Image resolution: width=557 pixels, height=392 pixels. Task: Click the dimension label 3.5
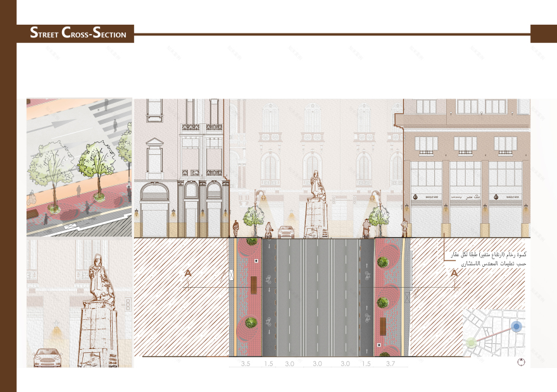pyautogui.click(x=246, y=364)
